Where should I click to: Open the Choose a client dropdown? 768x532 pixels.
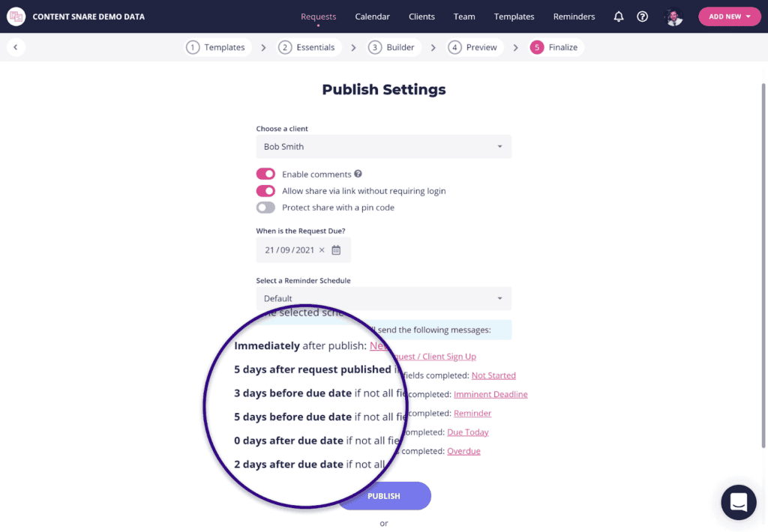383,147
